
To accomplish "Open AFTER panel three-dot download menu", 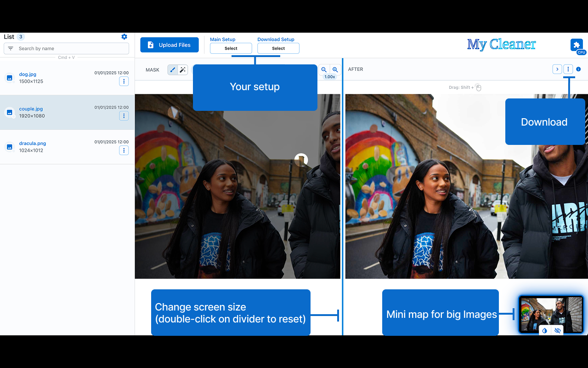I will coord(568,69).
